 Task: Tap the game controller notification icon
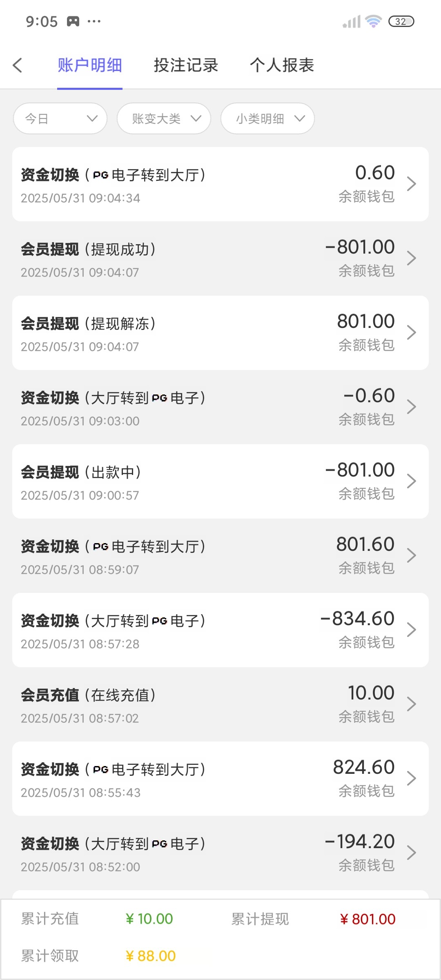pos(73,21)
